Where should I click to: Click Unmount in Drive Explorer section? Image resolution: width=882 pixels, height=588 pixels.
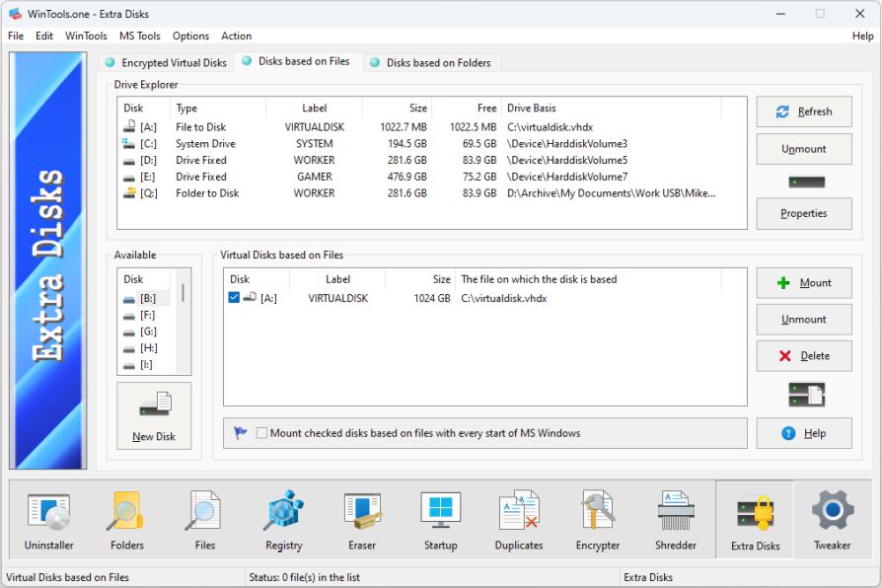pos(804,149)
